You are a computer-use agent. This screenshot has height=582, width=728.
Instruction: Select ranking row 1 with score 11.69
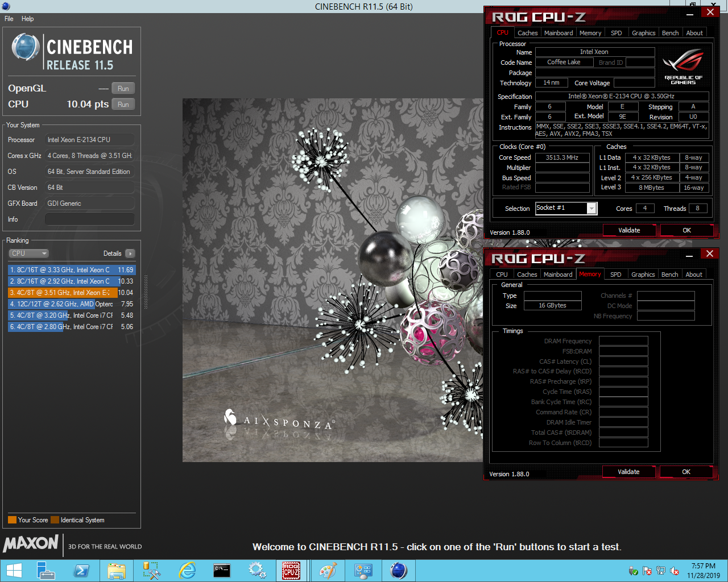coord(72,270)
